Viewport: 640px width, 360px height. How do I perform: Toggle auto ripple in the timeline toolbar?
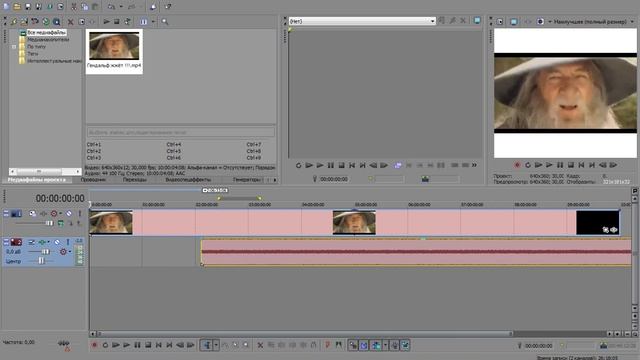[x=376, y=345]
